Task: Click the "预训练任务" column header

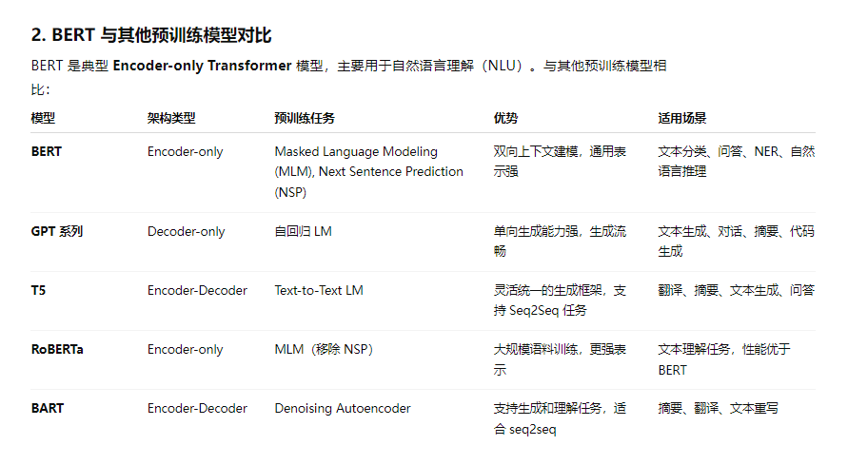Action: 305,118
